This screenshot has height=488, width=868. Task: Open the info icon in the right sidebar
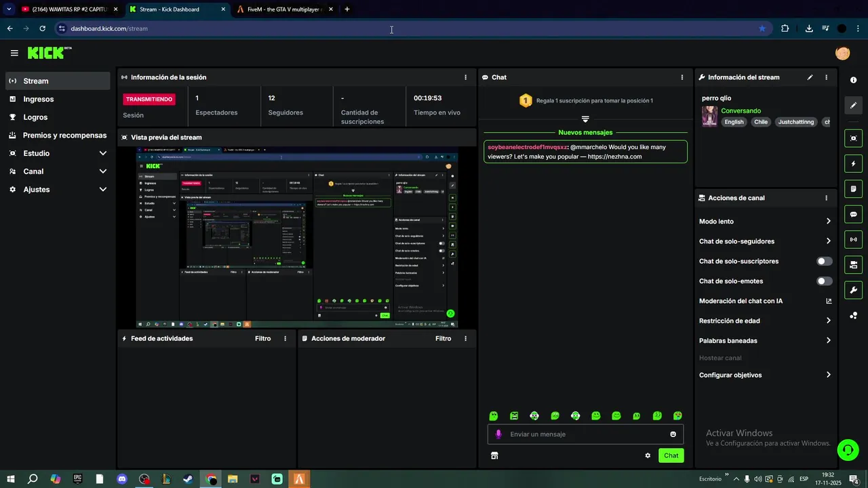pyautogui.click(x=853, y=80)
